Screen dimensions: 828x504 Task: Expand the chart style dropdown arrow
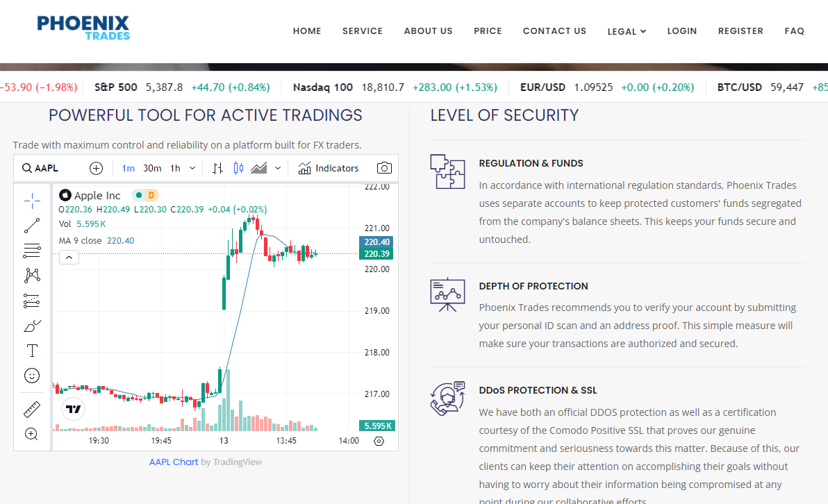coord(278,169)
